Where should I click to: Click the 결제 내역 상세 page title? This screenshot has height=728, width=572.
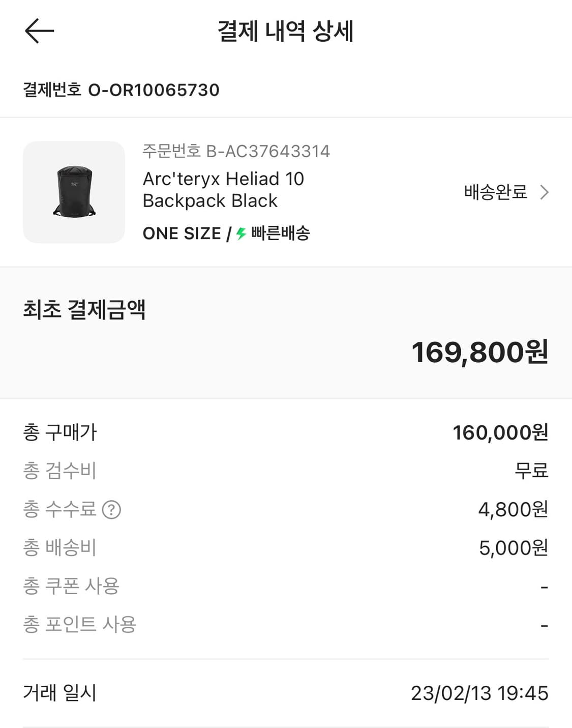point(285,31)
